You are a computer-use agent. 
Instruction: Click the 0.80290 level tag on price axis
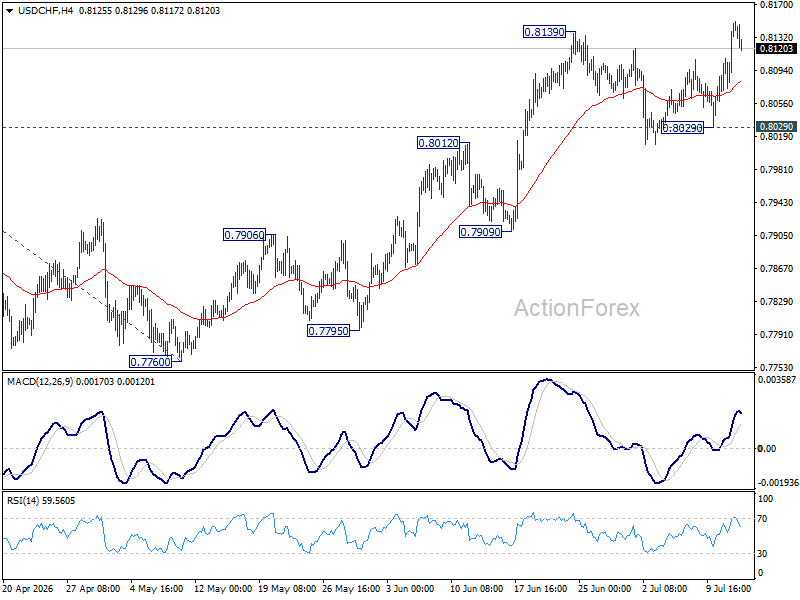(x=776, y=127)
